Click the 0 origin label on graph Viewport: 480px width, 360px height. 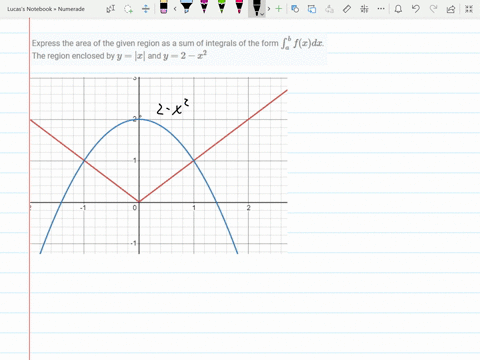pos(135,208)
